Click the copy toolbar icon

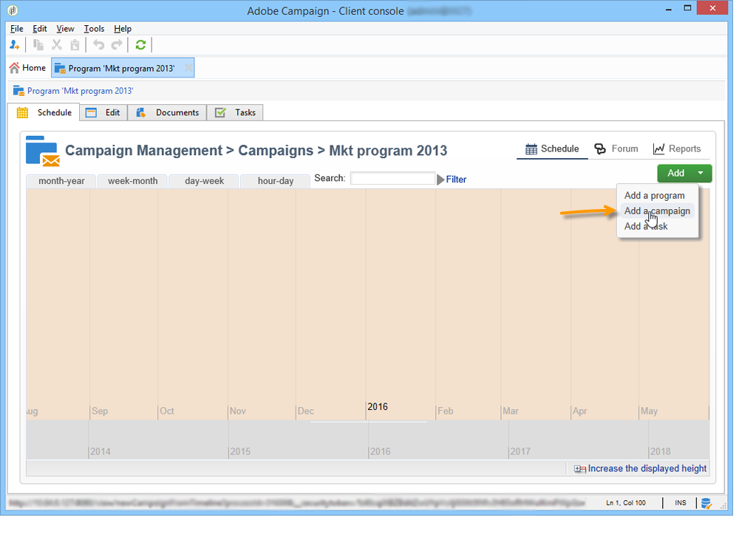click(x=38, y=45)
